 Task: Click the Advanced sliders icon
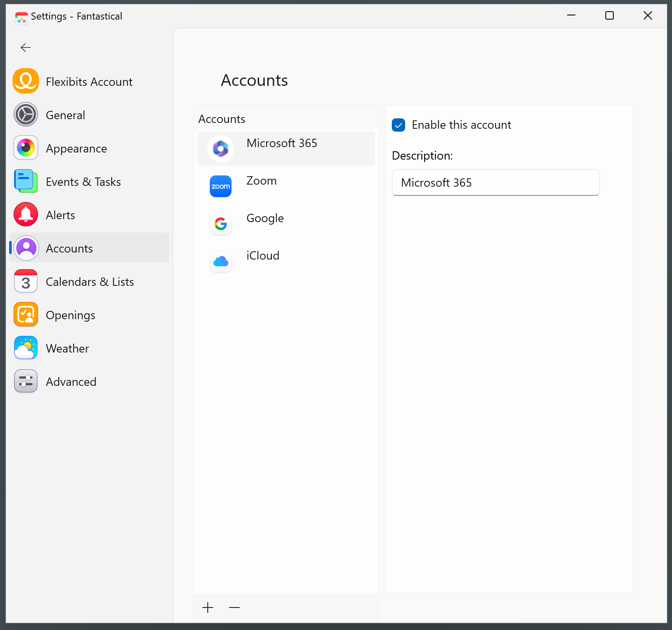pos(26,381)
